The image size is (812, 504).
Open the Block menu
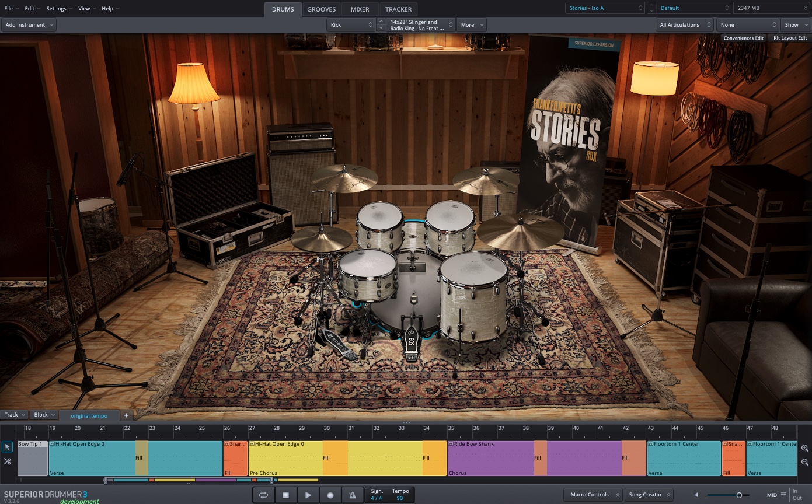[x=44, y=415]
